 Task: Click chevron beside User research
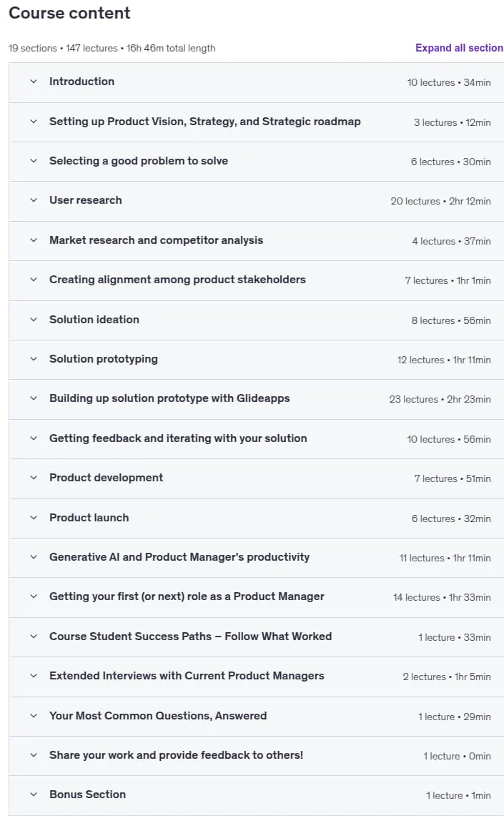click(x=34, y=200)
